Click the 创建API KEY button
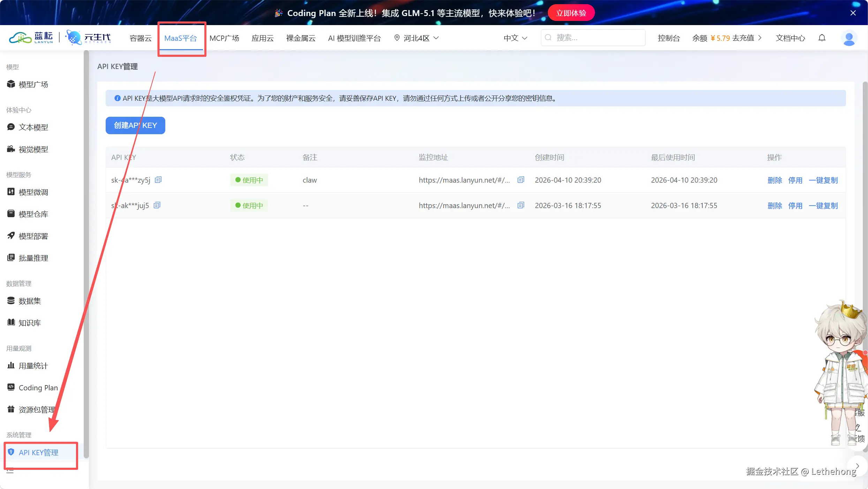The width and height of the screenshot is (868, 489). pos(135,125)
